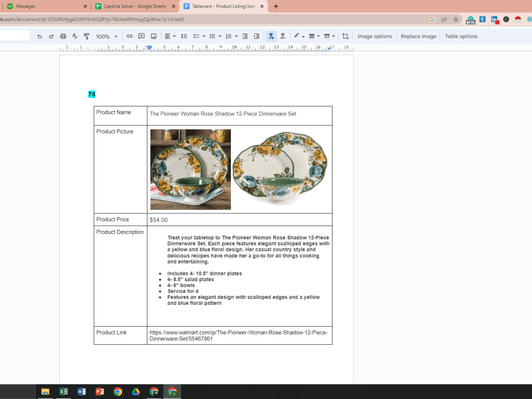Open the blue R extension

tap(483, 19)
